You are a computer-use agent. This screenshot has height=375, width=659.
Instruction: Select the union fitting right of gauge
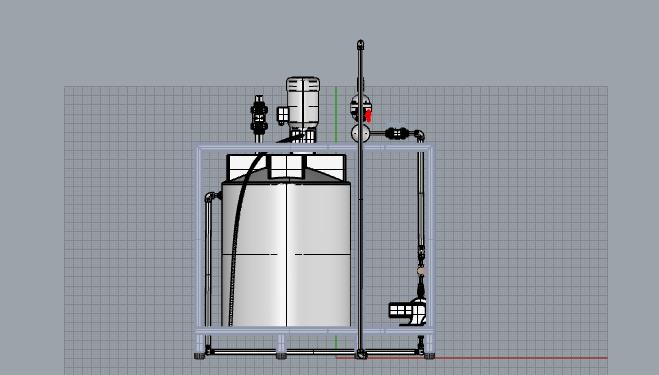(x=396, y=133)
